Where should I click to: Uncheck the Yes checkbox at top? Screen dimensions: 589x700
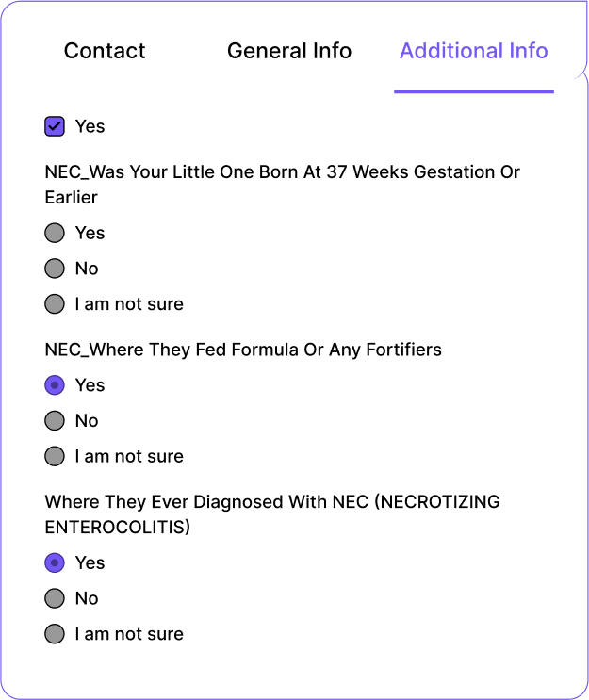55,126
